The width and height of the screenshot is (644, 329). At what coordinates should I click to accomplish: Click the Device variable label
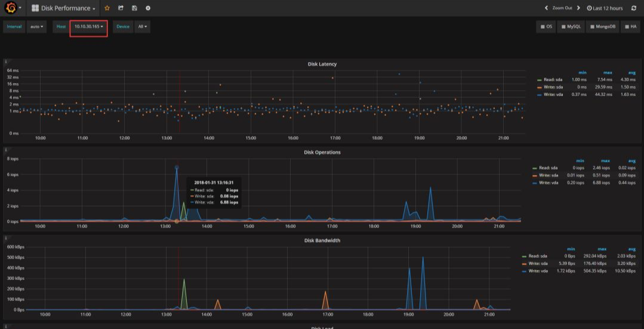click(123, 27)
